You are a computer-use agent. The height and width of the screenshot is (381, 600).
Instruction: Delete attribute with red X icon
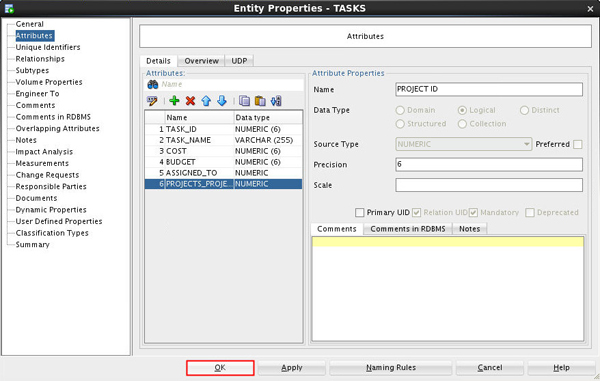[190, 101]
